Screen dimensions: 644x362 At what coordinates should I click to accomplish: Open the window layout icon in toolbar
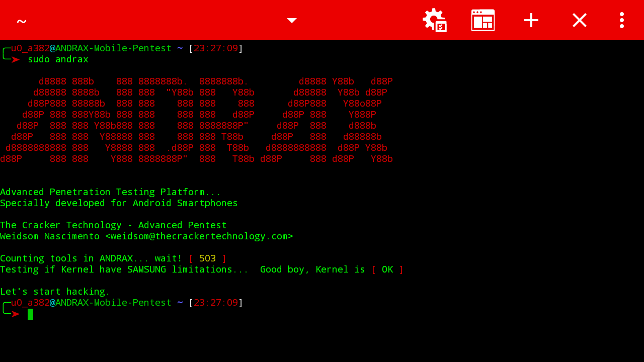pos(483,20)
